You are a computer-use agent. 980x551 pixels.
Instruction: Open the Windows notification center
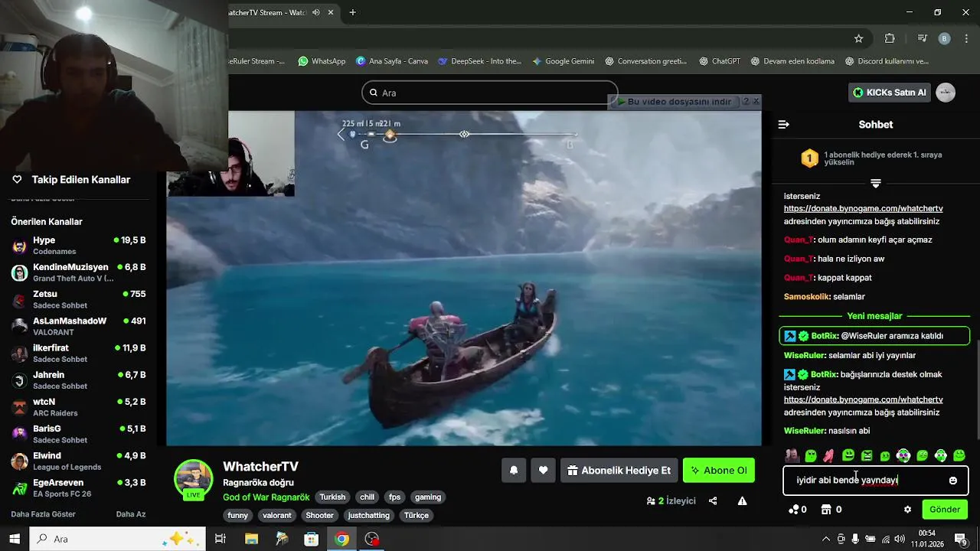click(960, 539)
